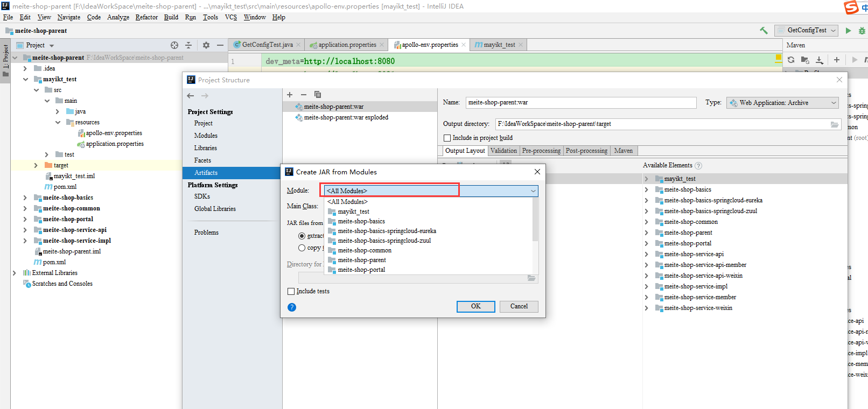Open Modules in Project Settings
Viewport: 868px width, 409px height.
pos(206,136)
